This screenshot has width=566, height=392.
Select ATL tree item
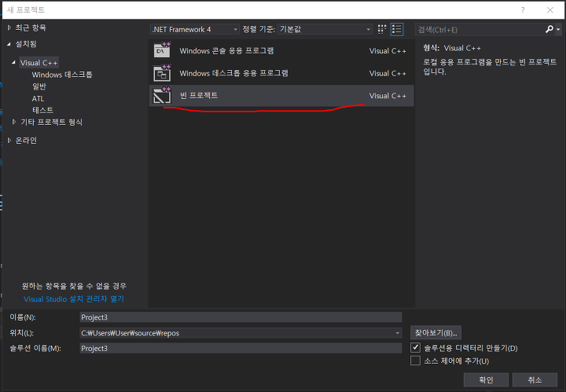38,98
